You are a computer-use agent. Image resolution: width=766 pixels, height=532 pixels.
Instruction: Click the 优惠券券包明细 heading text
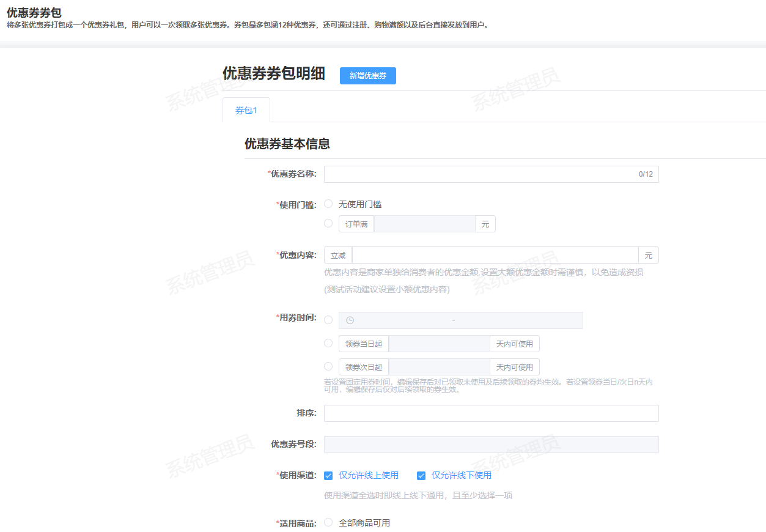[x=274, y=73]
